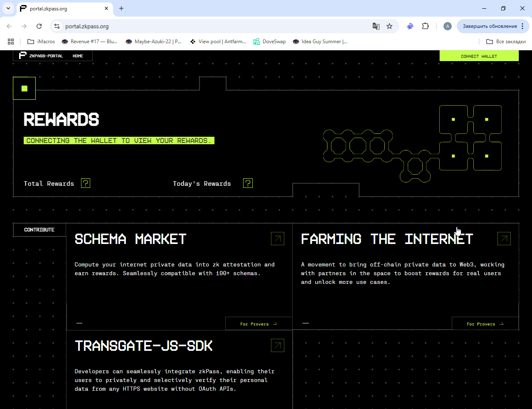532x409 pixels.
Task: Click the Today's Rewards label
Action: [x=202, y=184]
